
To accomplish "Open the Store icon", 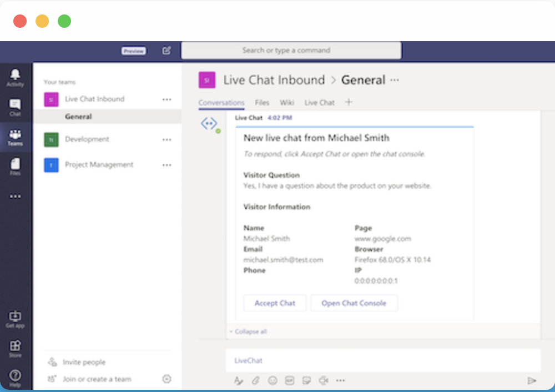I will pyautogui.click(x=15, y=345).
